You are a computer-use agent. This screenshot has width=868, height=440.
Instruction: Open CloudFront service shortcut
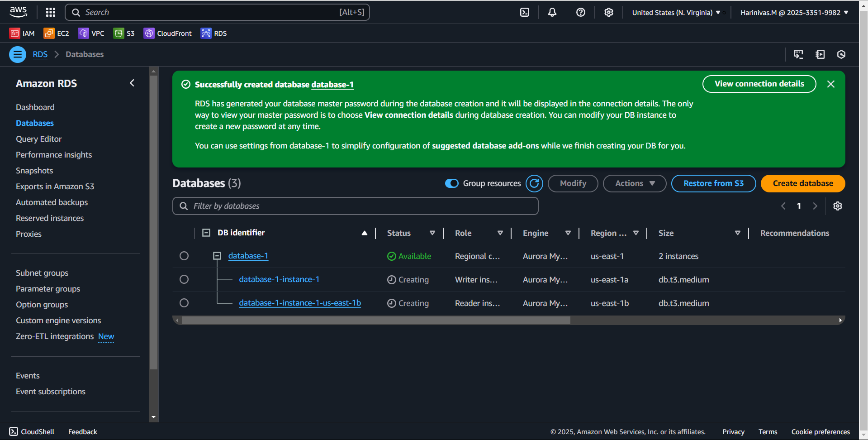(168, 33)
